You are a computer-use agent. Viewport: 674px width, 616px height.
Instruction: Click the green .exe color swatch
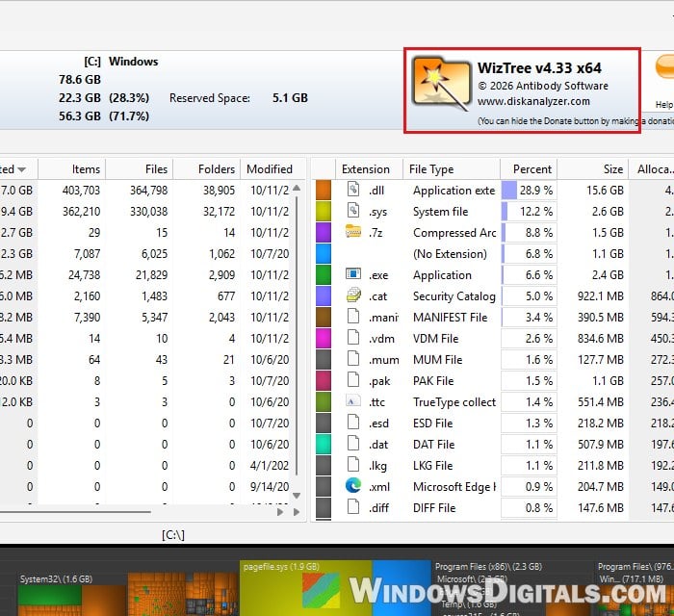(x=324, y=274)
